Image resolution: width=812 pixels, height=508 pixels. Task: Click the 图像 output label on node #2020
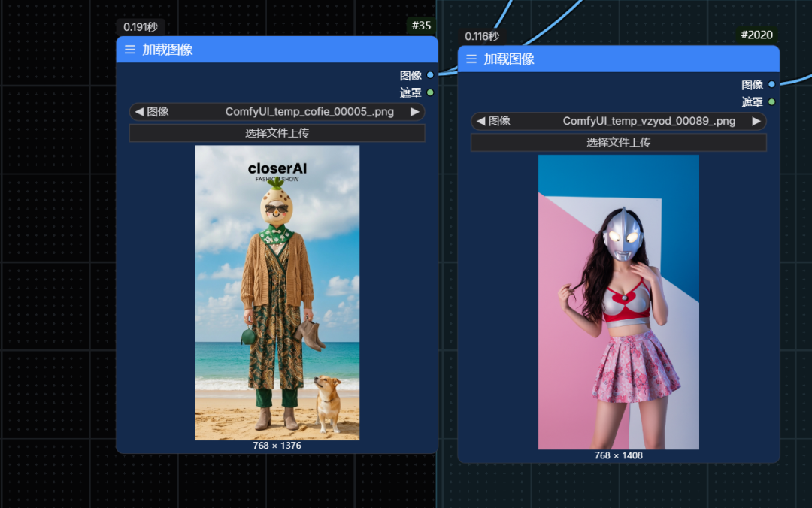point(753,85)
